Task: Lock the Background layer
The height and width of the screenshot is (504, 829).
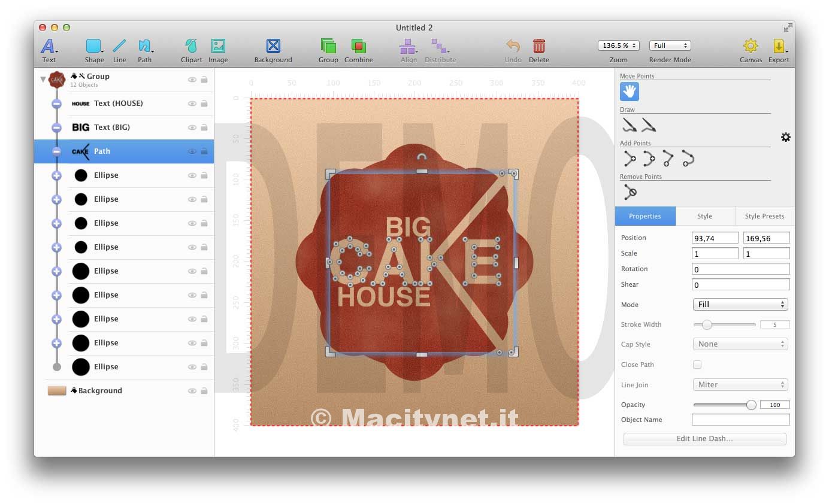Action: (x=204, y=391)
